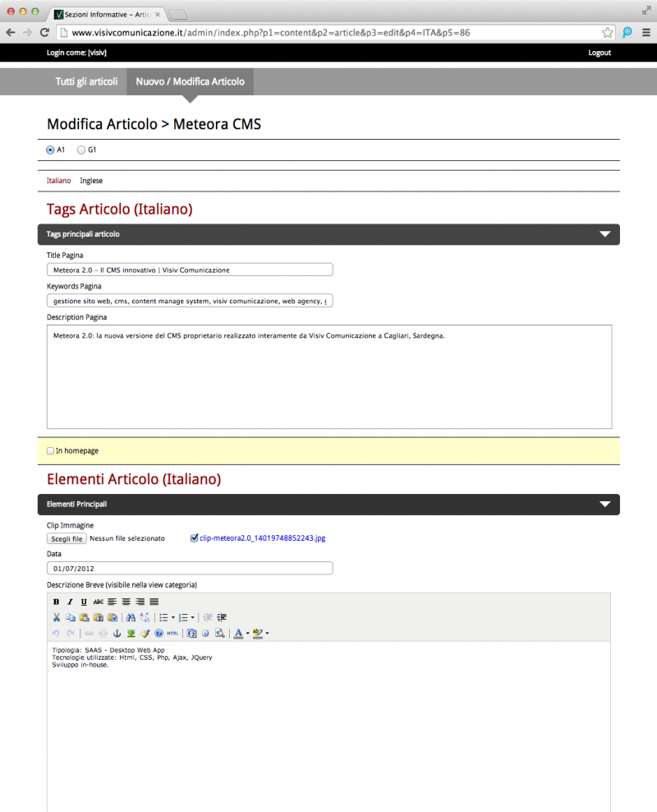Insert date icon in editor

(192, 633)
